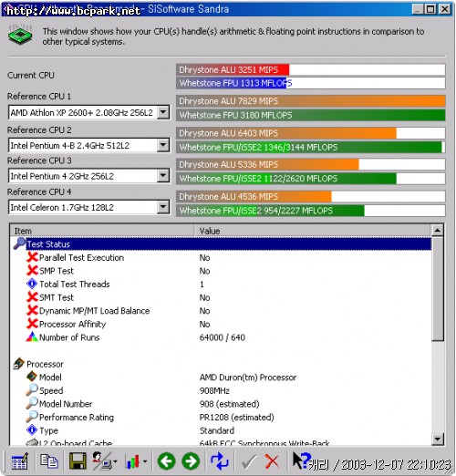Click the current CPU Whetstone FPU 1313 MFLOPS bar
Image resolution: width=456 pixels, height=476 pixels.
(310, 83)
